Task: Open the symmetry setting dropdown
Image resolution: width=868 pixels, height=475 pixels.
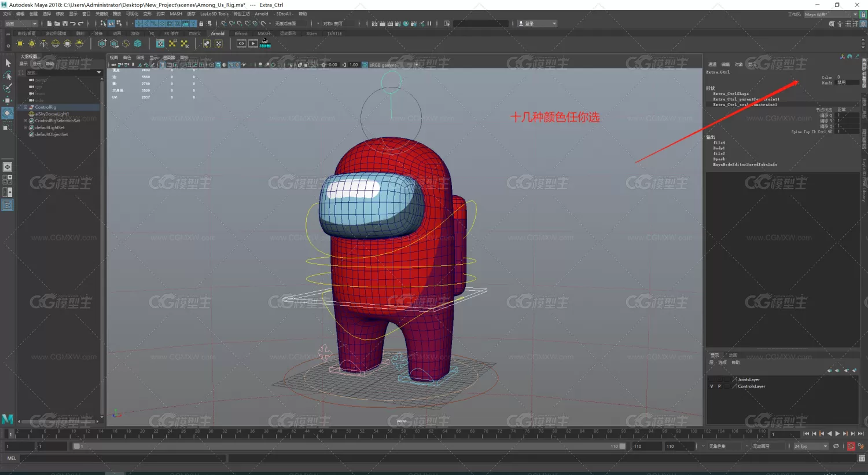Action: [x=338, y=24]
